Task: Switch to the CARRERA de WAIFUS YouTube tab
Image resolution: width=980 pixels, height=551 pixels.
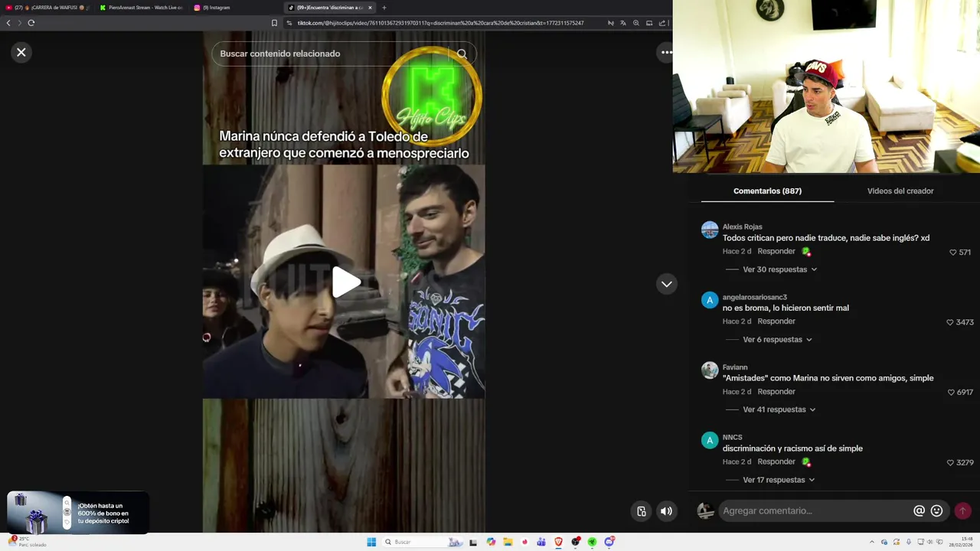Action: (47, 8)
